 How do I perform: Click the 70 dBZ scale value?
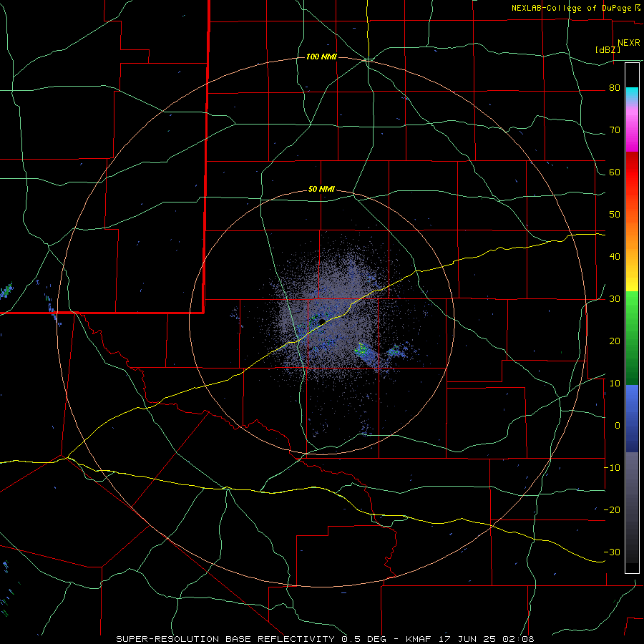[x=615, y=130]
